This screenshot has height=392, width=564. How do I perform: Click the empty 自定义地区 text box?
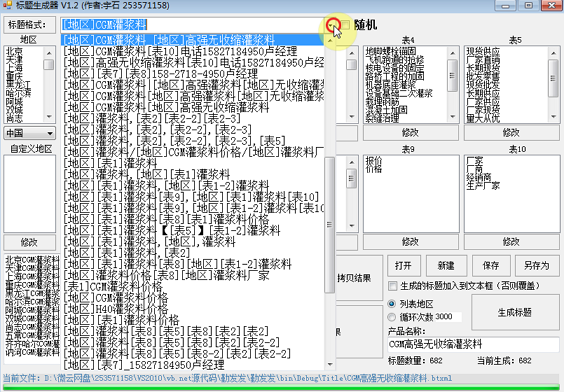click(29, 194)
